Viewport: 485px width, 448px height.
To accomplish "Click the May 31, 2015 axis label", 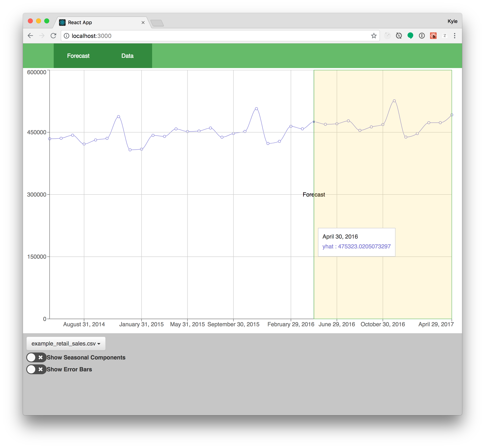I will (x=187, y=324).
